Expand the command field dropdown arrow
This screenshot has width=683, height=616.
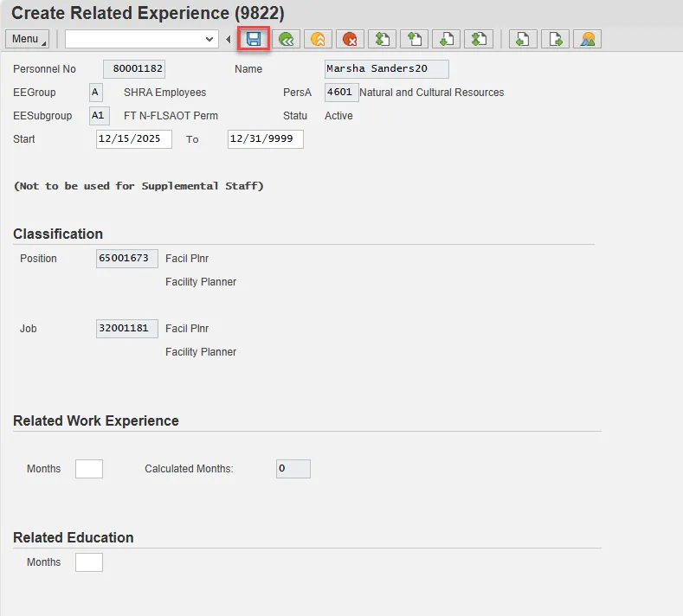[209, 39]
